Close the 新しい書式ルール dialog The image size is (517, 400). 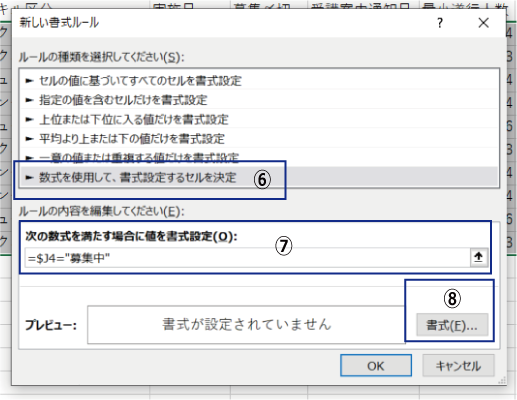(x=483, y=23)
